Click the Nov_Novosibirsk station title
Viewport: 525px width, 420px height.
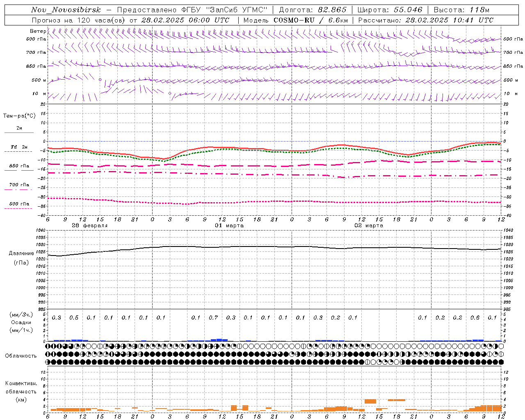[66, 10]
